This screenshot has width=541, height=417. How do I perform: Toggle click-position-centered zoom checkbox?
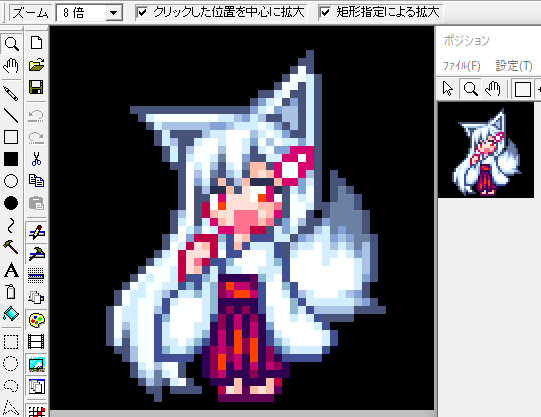(x=142, y=13)
